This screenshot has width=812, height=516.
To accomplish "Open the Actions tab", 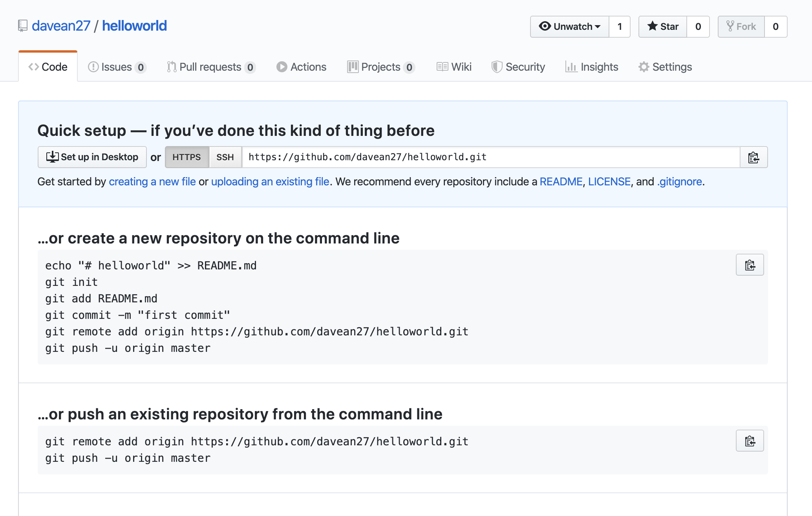I will [x=302, y=67].
